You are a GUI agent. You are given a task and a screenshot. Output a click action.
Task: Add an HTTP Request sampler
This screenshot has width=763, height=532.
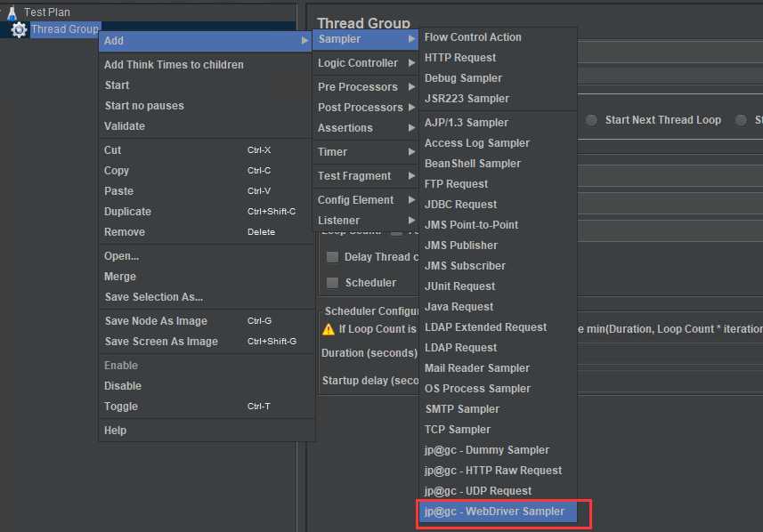(499, 58)
